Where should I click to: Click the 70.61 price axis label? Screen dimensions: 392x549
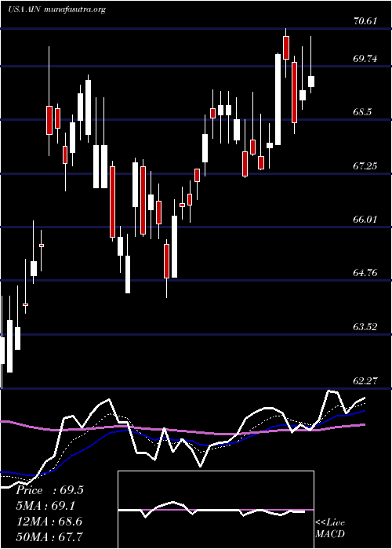[365, 21]
